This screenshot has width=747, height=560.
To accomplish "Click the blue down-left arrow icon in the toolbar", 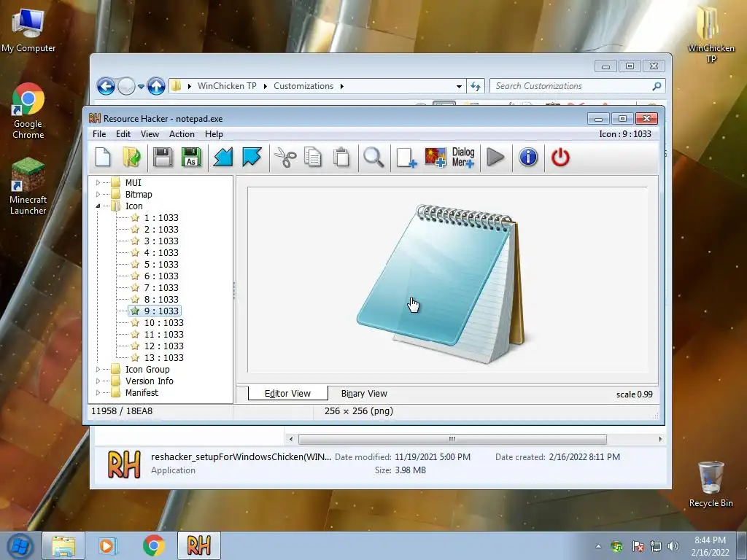I will (x=223, y=157).
